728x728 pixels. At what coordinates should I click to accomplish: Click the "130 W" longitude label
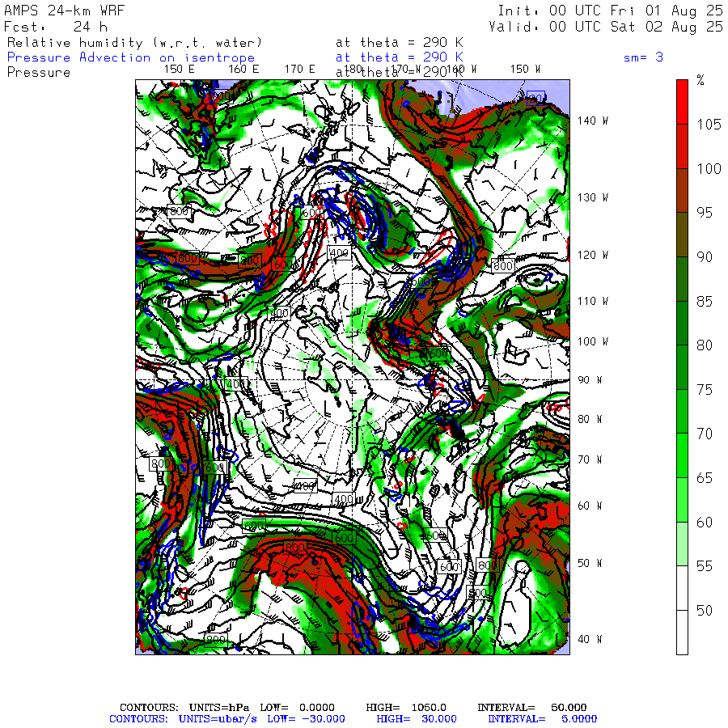click(x=592, y=198)
